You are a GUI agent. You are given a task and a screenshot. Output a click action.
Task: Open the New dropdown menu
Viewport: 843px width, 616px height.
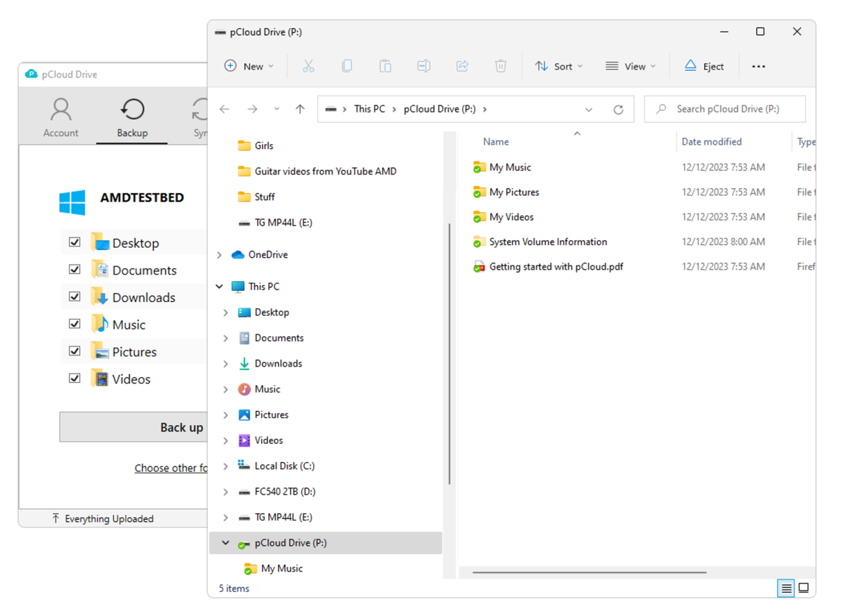coord(249,66)
